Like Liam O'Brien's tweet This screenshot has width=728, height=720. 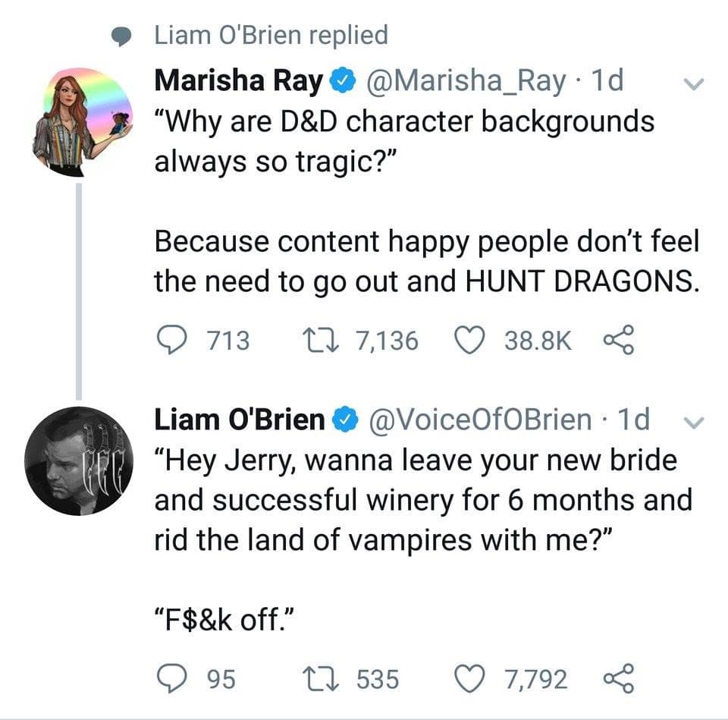(x=469, y=678)
